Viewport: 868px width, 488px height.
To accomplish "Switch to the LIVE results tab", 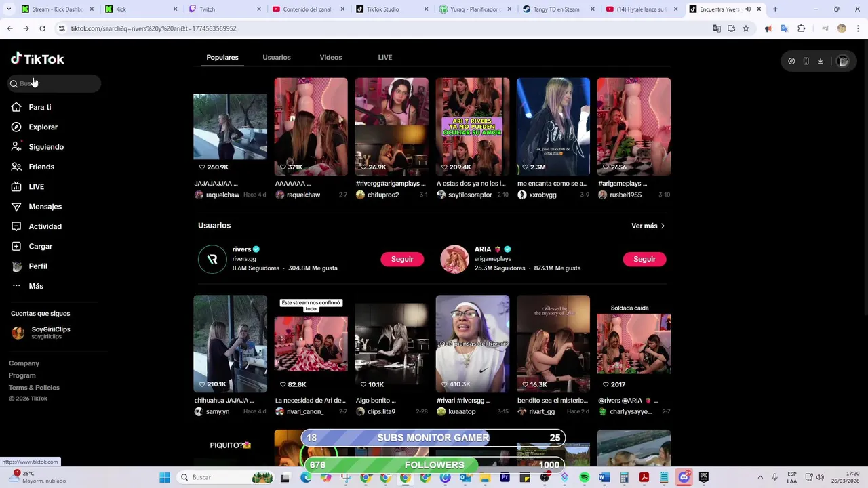I will click(x=385, y=58).
